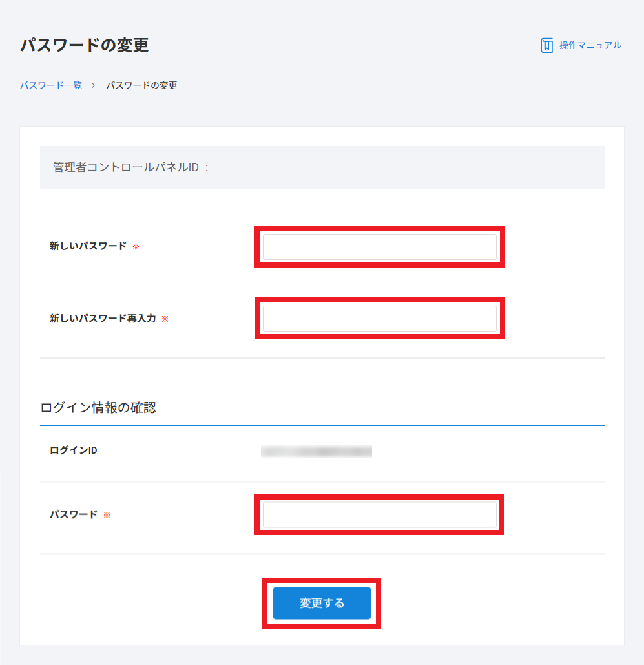Click the required mark beside 新しいパスワード

(136, 246)
